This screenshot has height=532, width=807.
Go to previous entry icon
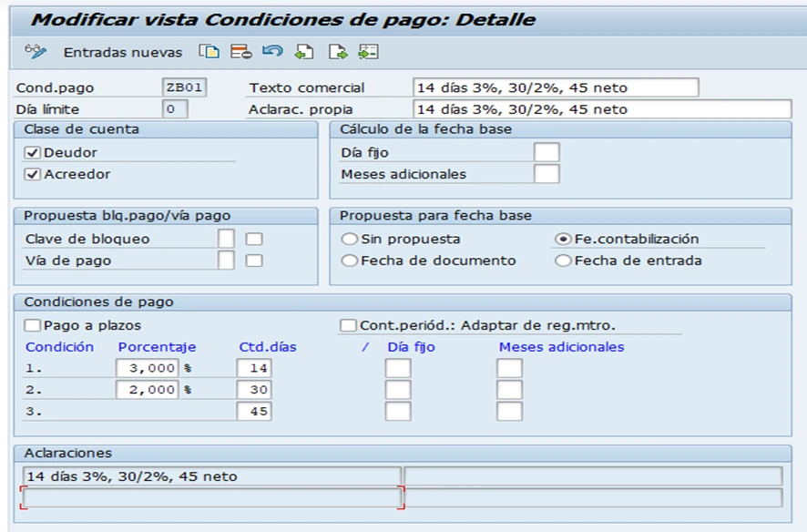(304, 52)
